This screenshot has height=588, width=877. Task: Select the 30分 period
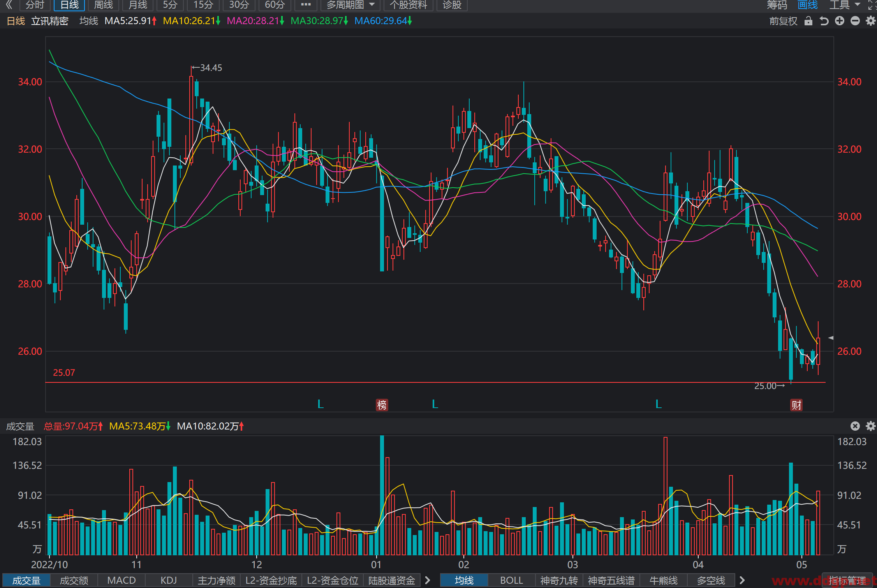click(x=239, y=5)
